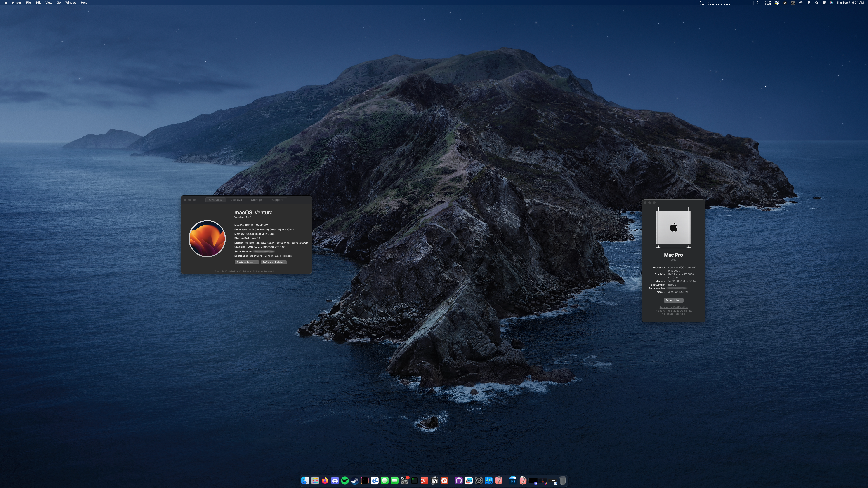Open the Wi-Fi menu
This screenshot has width=868, height=488.
[x=809, y=3]
